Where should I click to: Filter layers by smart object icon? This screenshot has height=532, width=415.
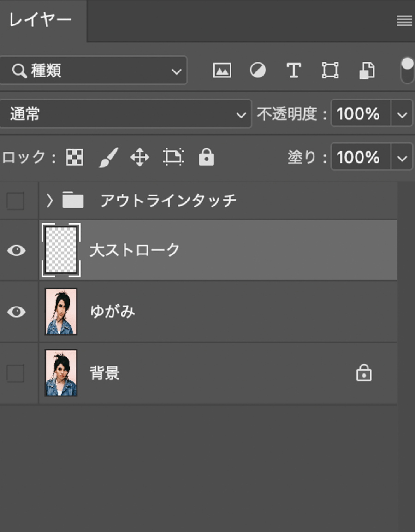(x=367, y=71)
